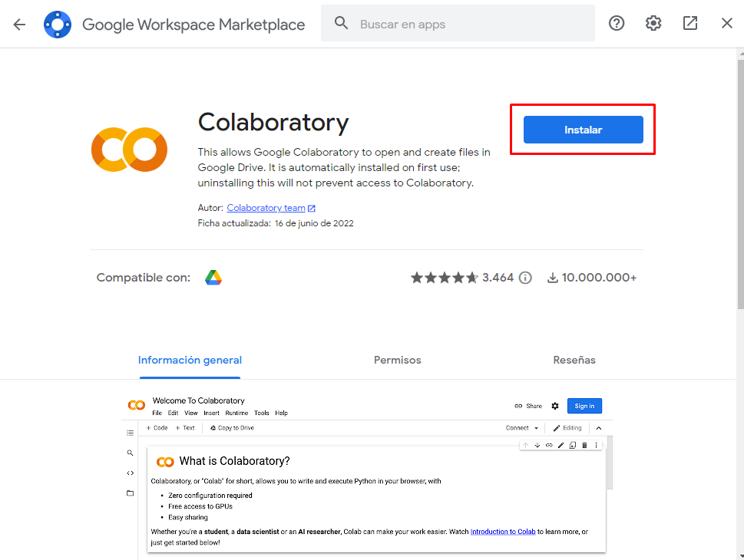Image resolution: width=744 pixels, height=560 pixels.
Task: Close the Marketplace dialog with X
Action: tap(726, 24)
